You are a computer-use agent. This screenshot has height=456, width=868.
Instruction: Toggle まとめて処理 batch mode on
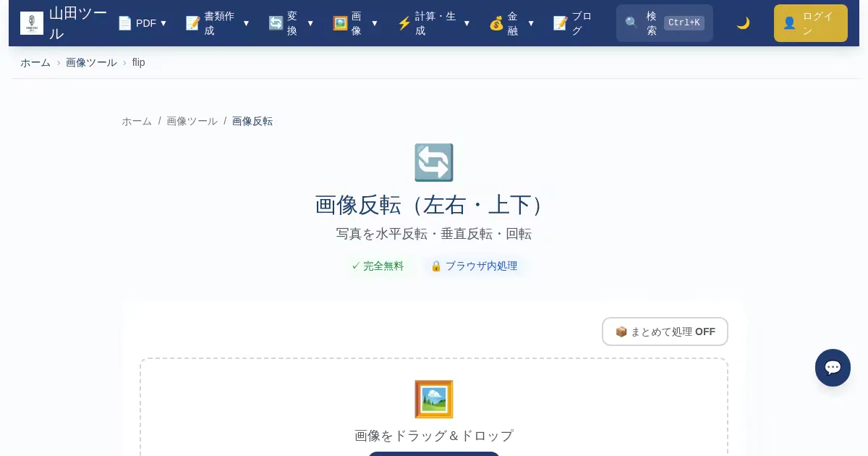[665, 332]
